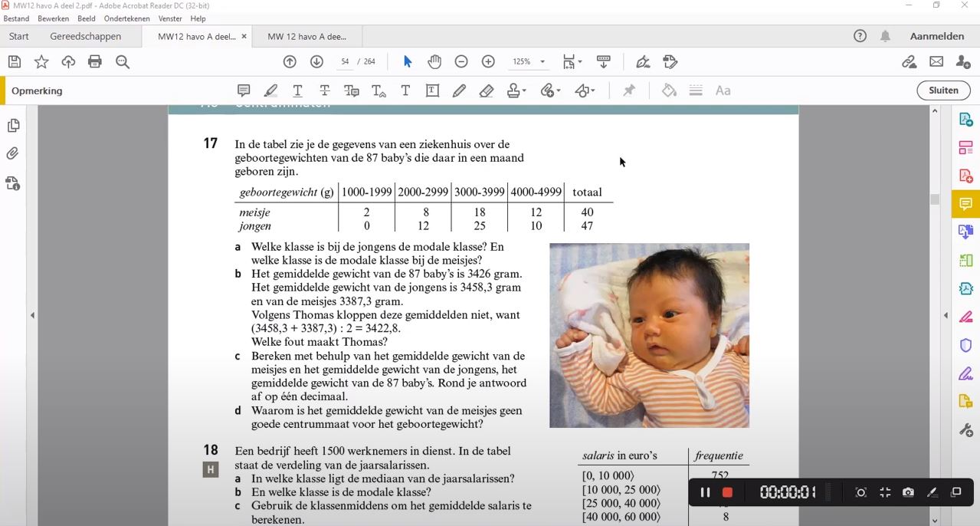
Task: Activate the selection arrow tool
Action: (408, 62)
